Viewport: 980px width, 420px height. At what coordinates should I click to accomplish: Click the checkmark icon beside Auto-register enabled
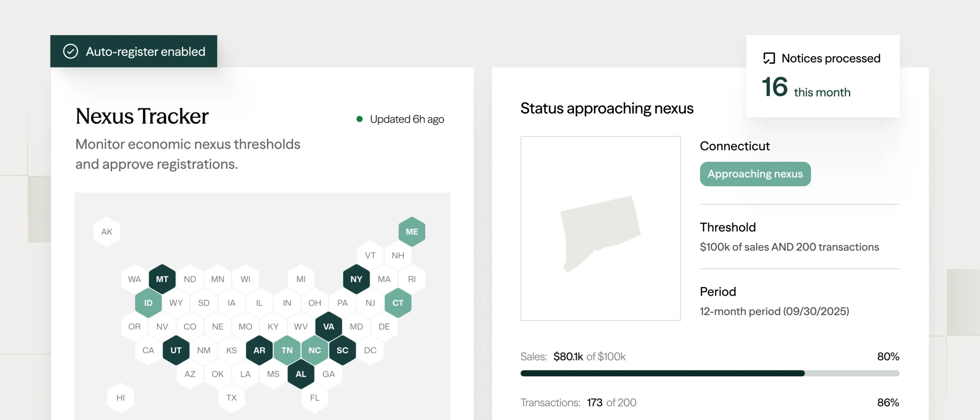pyautogui.click(x=70, y=51)
